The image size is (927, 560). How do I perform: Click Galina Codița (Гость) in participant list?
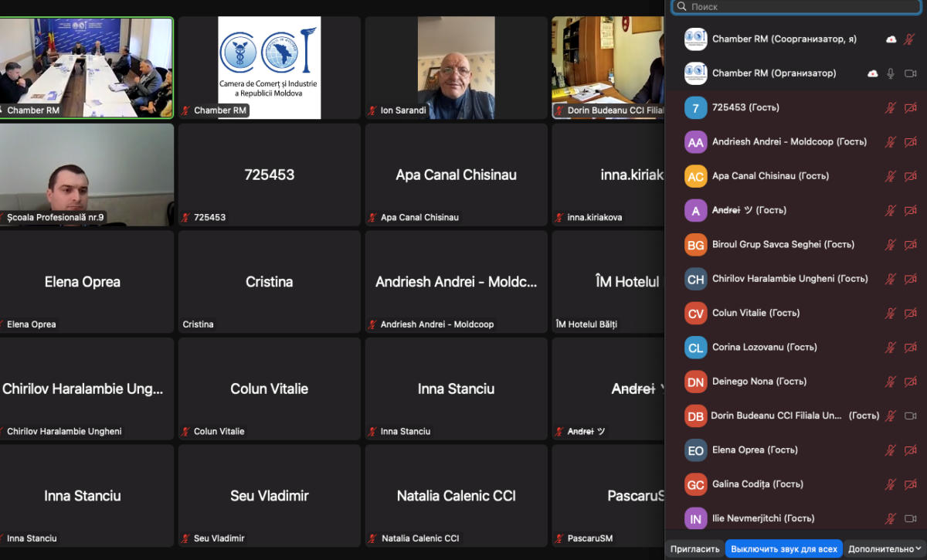tap(758, 484)
